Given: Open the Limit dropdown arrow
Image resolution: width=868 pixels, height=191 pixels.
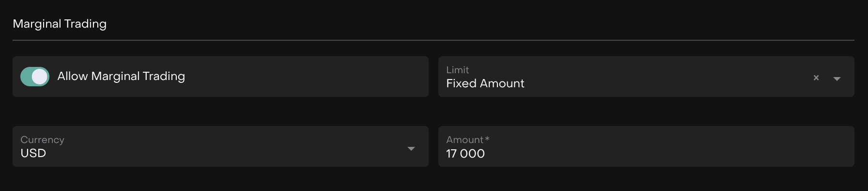Looking at the screenshot, I should point(837,79).
